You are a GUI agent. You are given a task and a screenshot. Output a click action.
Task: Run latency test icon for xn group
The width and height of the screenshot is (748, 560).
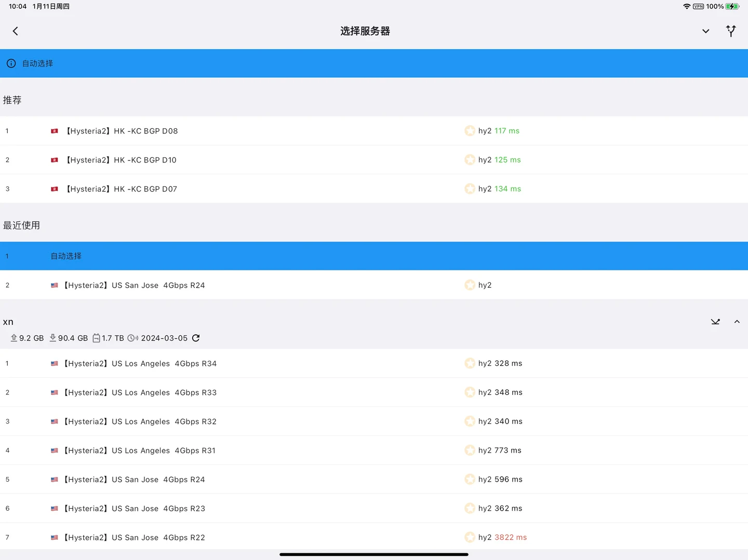pyautogui.click(x=715, y=322)
